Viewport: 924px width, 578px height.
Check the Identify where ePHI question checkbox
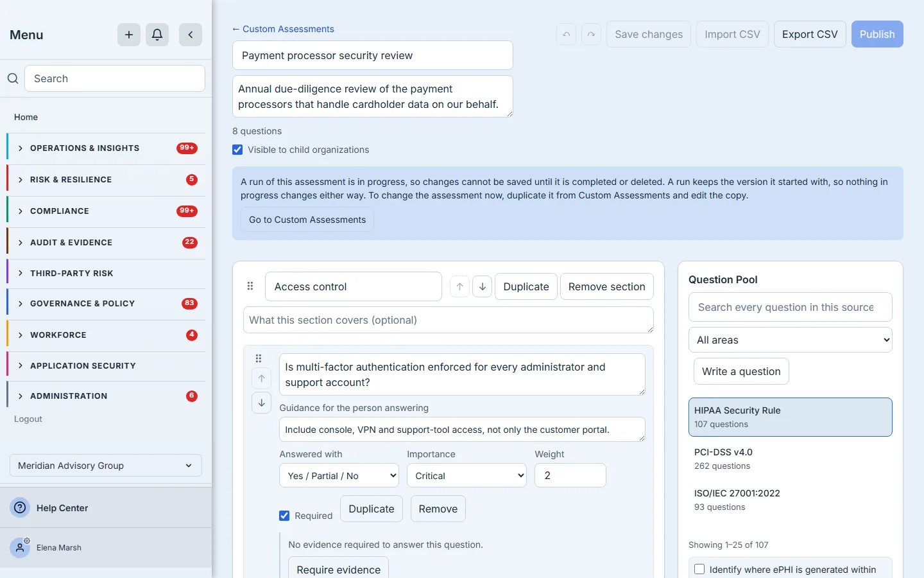[699, 569]
